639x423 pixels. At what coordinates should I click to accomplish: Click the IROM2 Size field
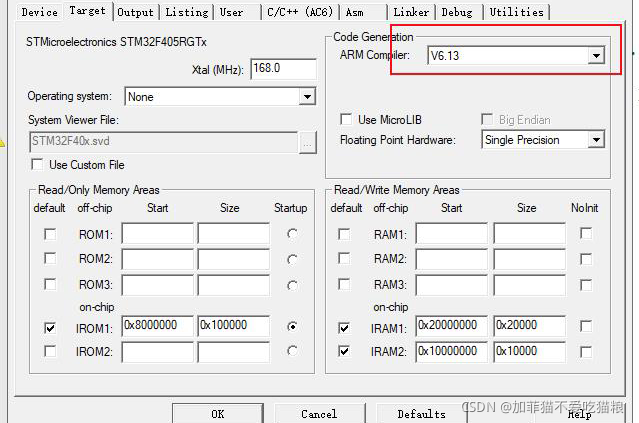[234, 352]
